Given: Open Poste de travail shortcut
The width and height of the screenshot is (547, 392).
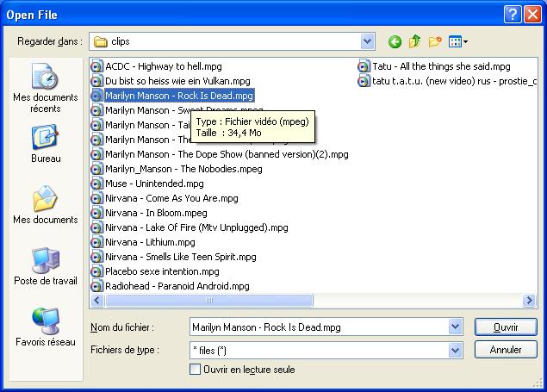Looking at the screenshot, I should point(46,266).
